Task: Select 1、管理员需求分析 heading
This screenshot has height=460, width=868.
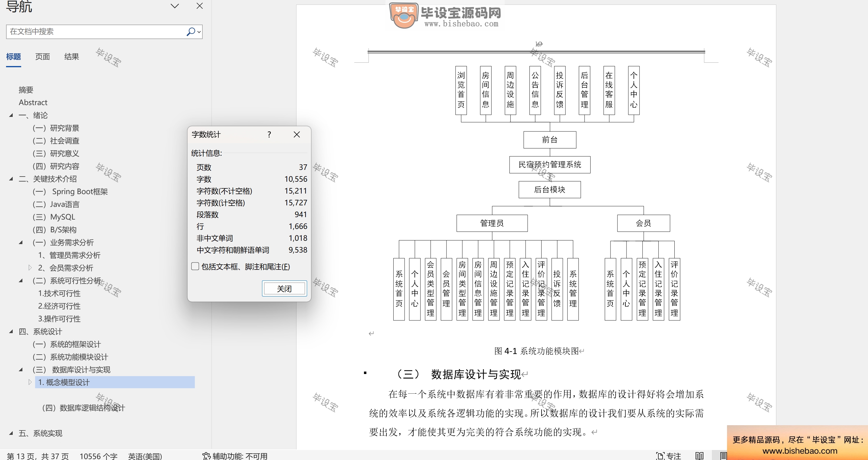Action: tap(69, 255)
